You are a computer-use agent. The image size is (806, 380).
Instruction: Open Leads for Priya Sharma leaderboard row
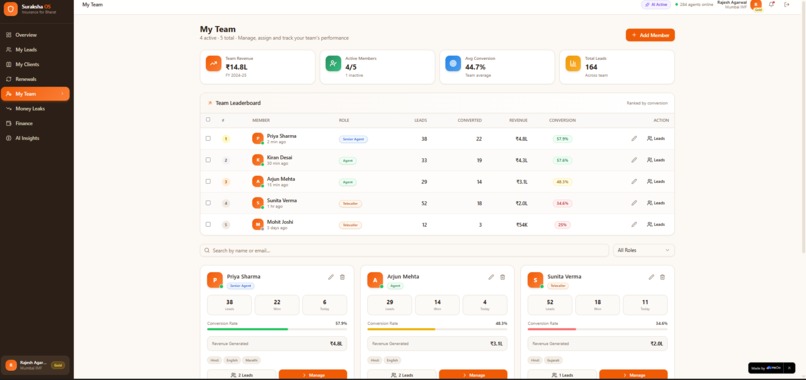pyautogui.click(x=656, y=138)
